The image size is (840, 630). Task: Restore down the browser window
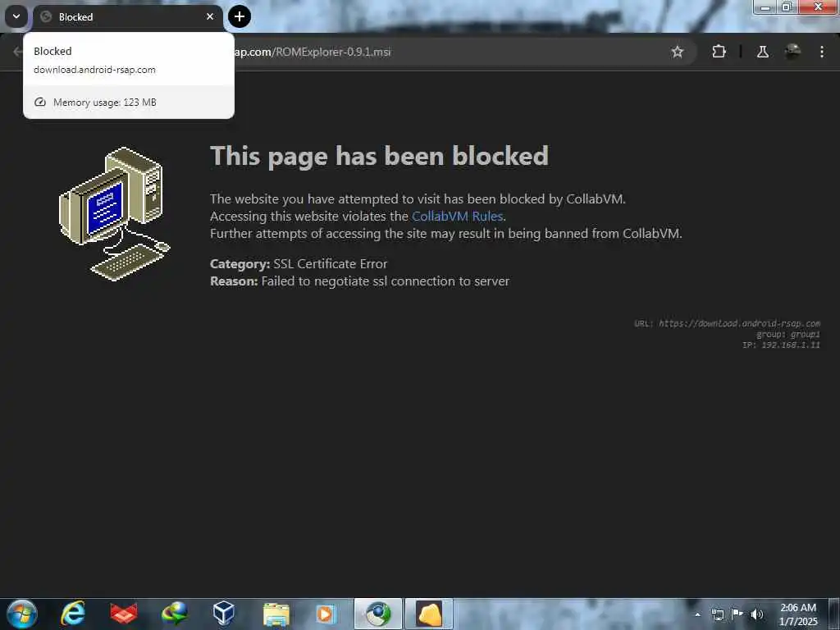[x=787, y=7]
